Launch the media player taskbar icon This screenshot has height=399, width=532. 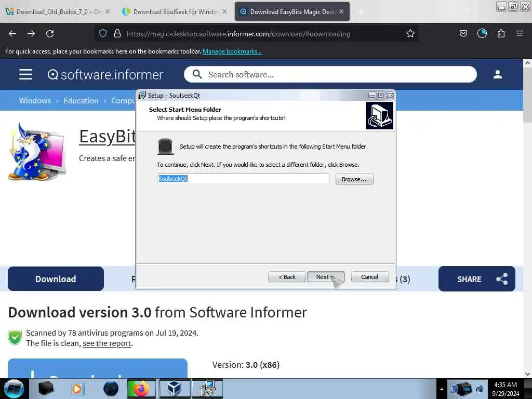click(77, 389)
